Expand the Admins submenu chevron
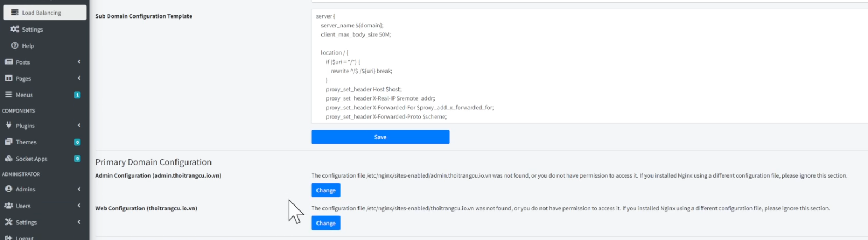Screen dimensions: 868x240 point(79,189)
